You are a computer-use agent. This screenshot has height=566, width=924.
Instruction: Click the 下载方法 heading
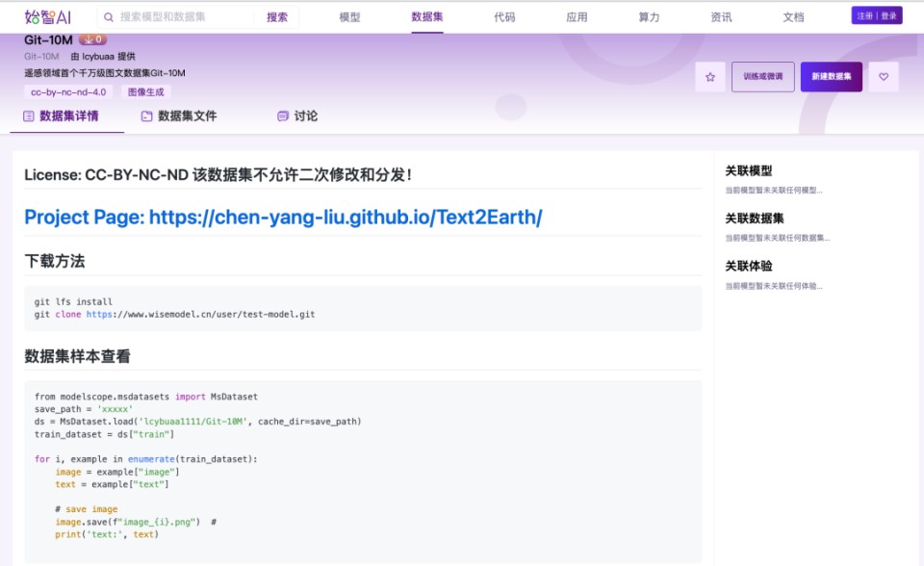(x=55, y=261)
